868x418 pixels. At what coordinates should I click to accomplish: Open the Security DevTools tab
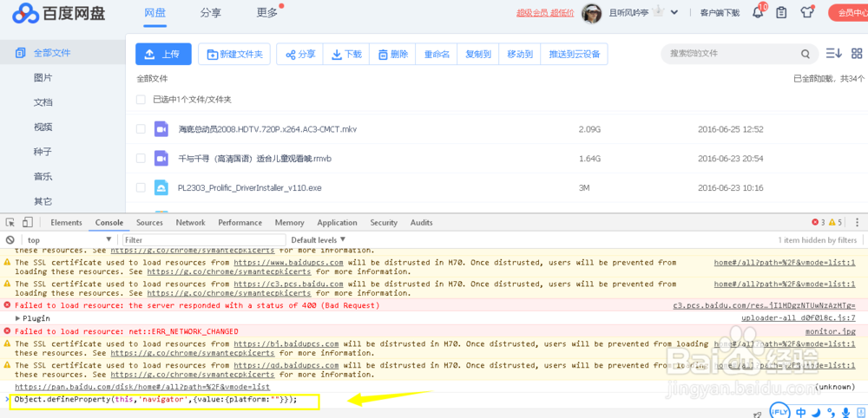(384, 222)
